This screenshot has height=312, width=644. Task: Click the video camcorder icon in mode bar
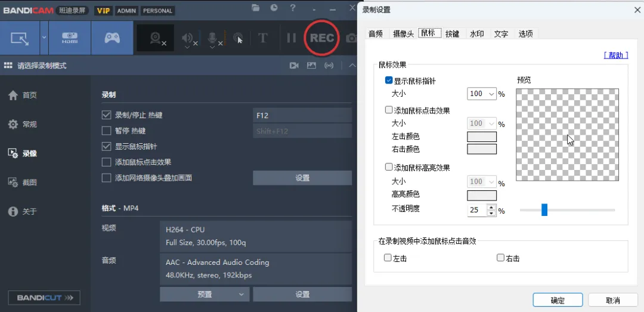tap(294, 66)
